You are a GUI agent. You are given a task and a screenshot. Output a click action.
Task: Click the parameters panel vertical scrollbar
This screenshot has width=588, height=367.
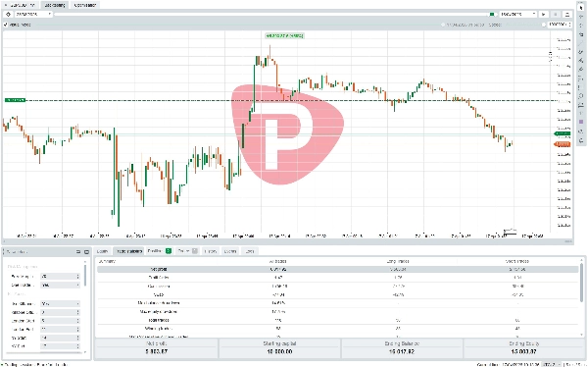[84, 276]
